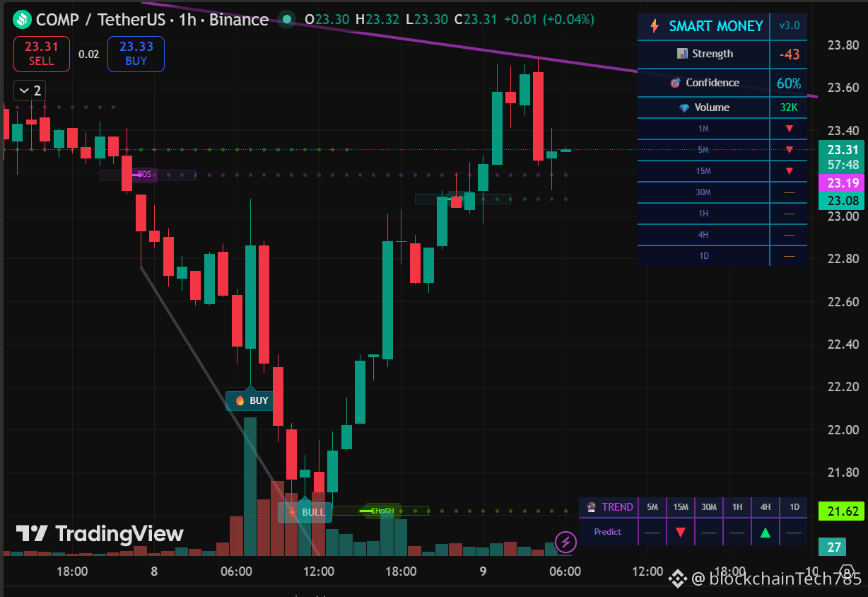Click the Confidence target icon

(x=676, y=83)
